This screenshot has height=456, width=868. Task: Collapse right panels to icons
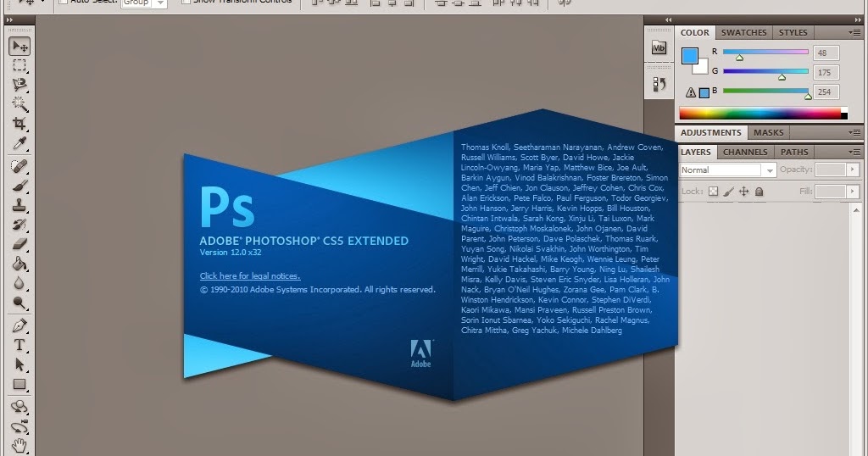(x=858, y=20)
